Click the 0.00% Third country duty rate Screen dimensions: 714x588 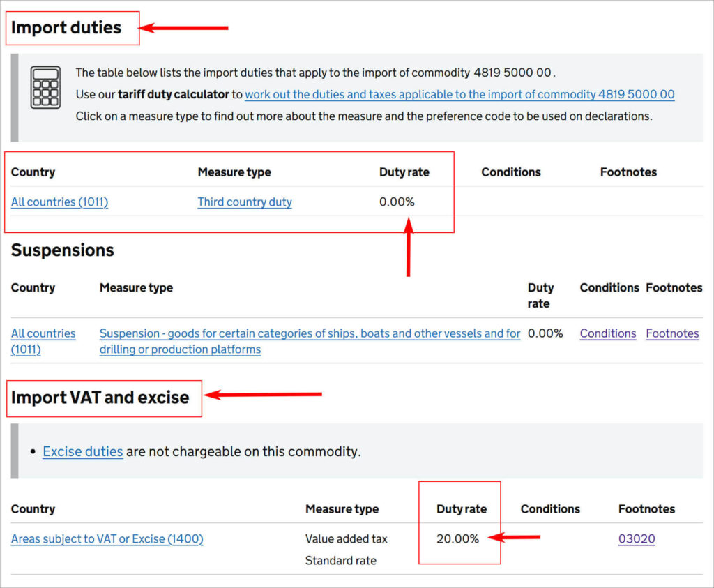click(397, 202)
